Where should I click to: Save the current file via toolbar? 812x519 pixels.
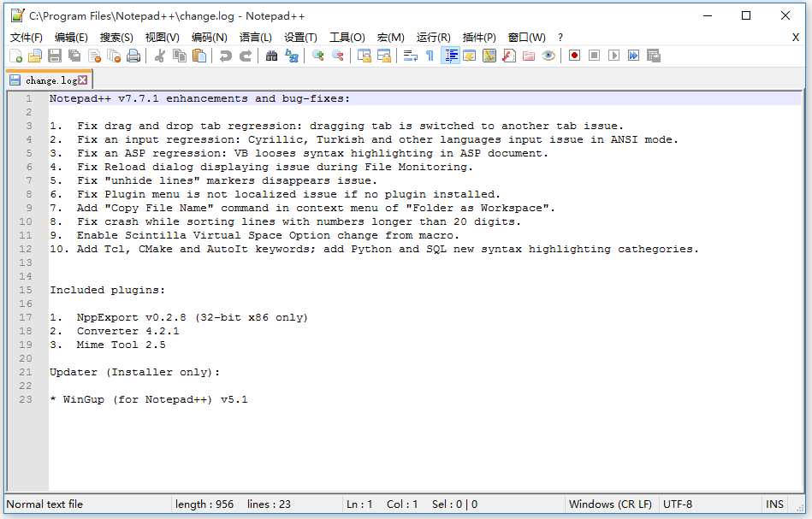(x=55, y=56)
